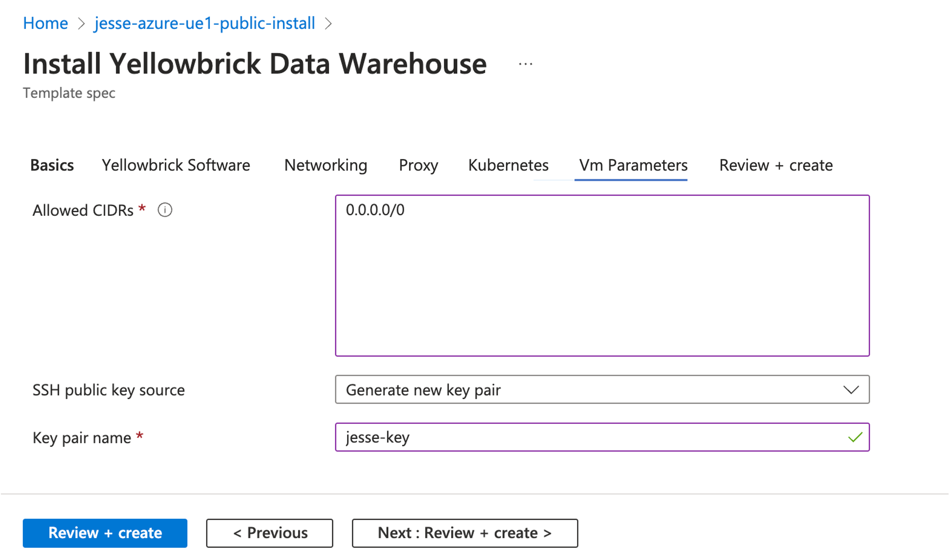Click the Install Yellowbrick Data Warehouse heading
The height and width of the screenshot is (560, 949).
[x=255, y=63]
